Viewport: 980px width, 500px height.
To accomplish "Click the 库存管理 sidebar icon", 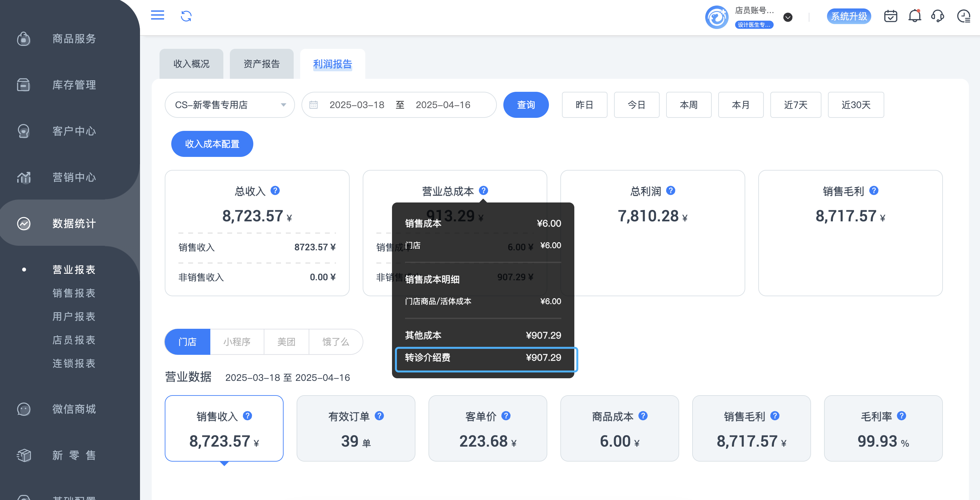I will (x=23, y=85).
